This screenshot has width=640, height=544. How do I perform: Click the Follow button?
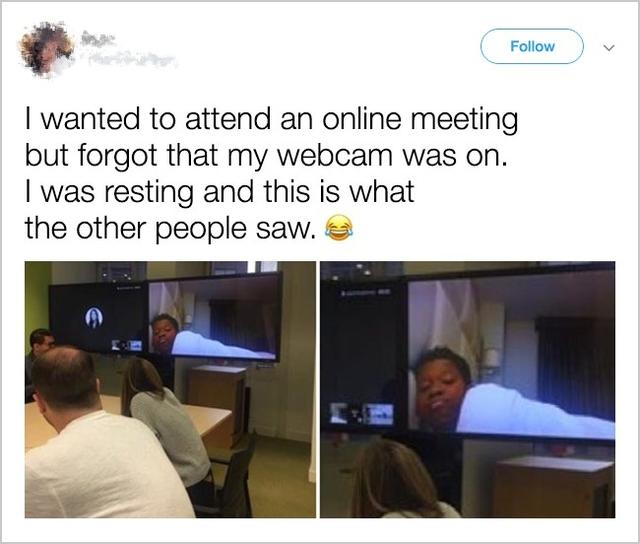coord(532,46)
